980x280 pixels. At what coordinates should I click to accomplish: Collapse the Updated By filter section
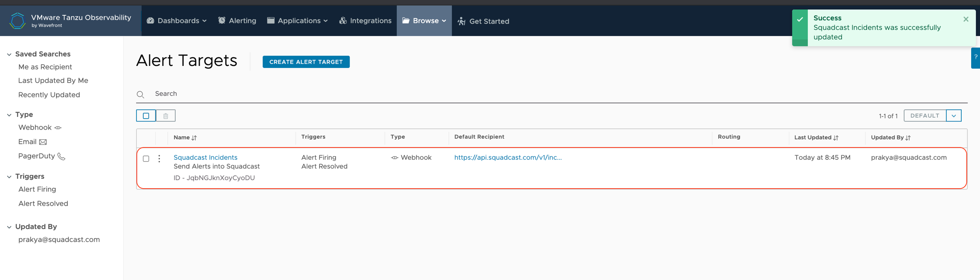click(9, 227)
